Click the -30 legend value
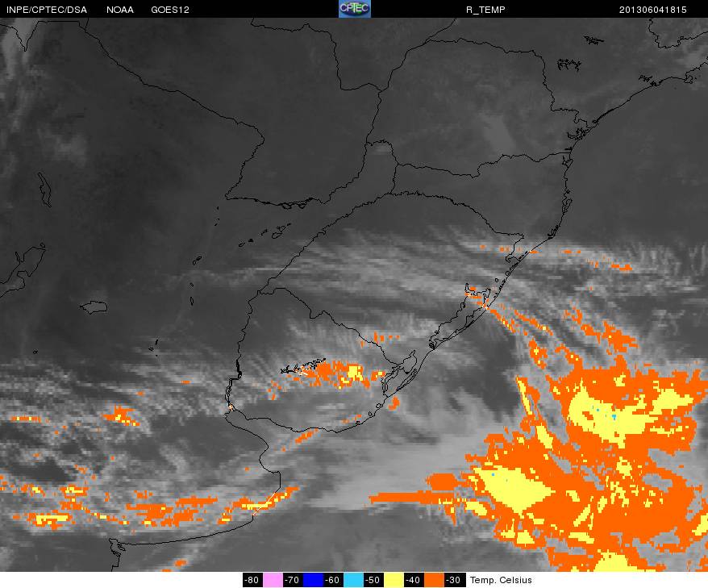The image size is (708, 588). click(454, 580)
